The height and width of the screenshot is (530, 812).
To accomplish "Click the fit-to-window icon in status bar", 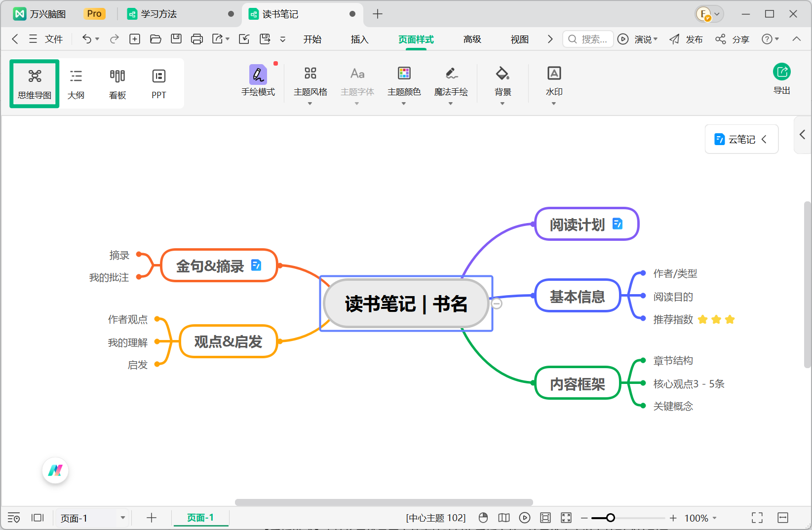I will coord(545,518).
